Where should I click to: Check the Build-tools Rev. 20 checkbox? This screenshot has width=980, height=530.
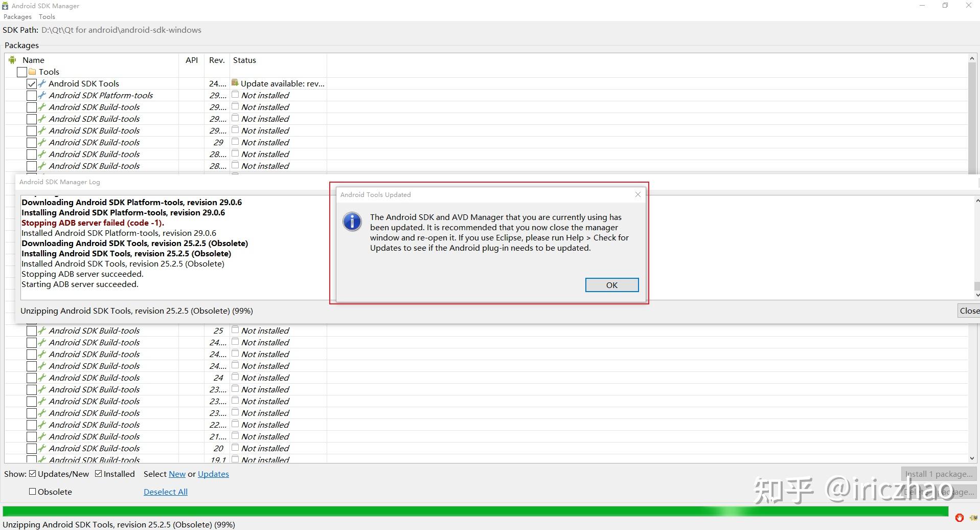[32, 449]
